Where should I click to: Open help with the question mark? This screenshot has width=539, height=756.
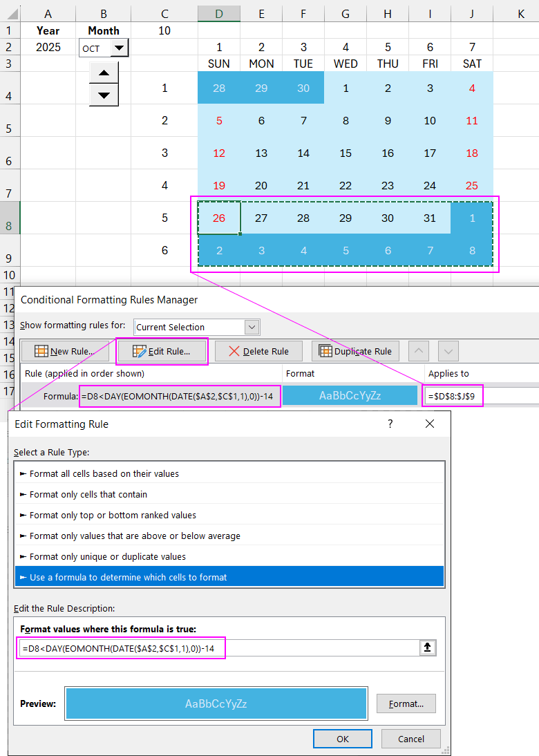pyautogui.click(x=390, y=424)
